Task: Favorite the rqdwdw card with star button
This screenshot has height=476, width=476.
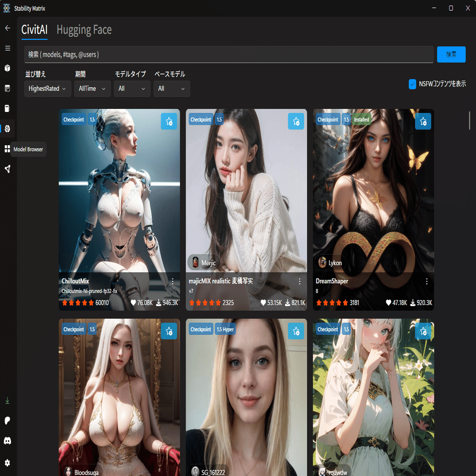Action: (x=423, y=331)
